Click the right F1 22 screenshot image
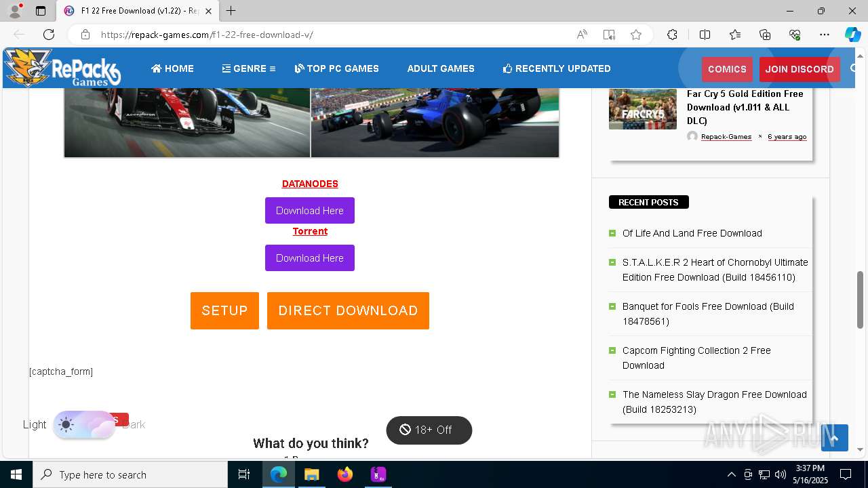Image resolution: width=868 pixels, height=488 pixels. pyautogui.click(x=435, y=122)
